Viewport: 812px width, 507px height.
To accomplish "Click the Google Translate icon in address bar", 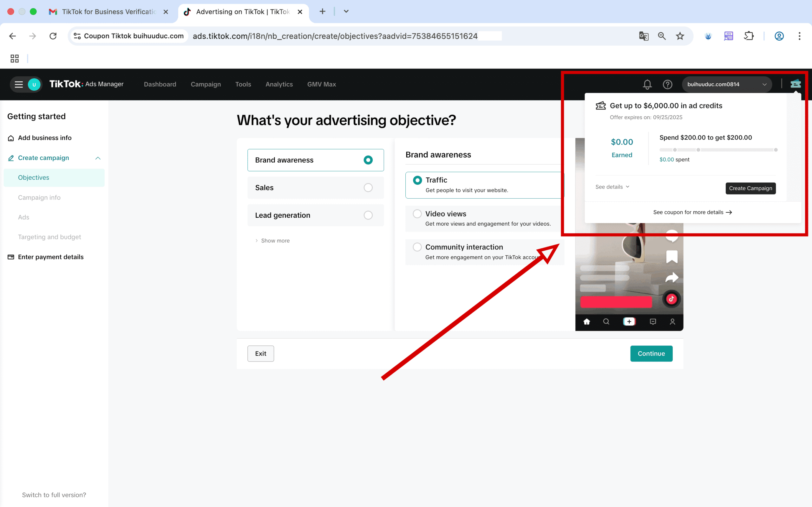I will pyautogui.click(x=644, y=36).
